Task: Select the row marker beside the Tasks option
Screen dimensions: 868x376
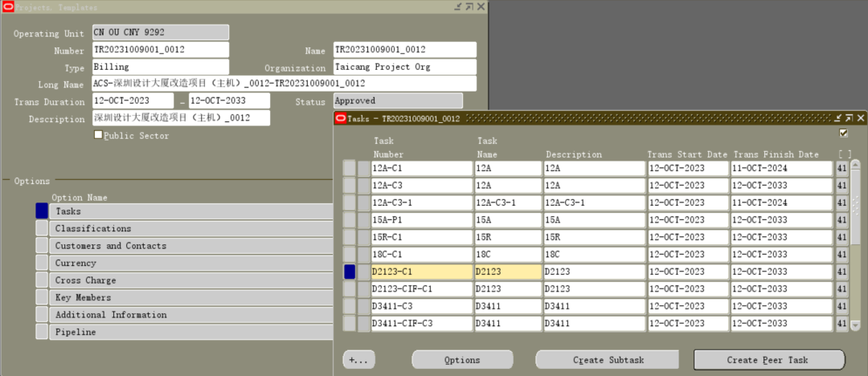Action: 42,211
